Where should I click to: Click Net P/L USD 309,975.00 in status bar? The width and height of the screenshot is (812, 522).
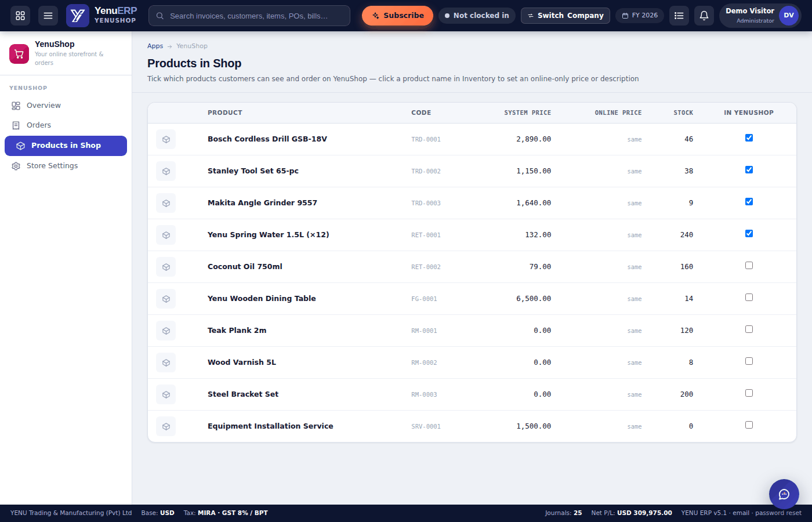pos(632,513)
